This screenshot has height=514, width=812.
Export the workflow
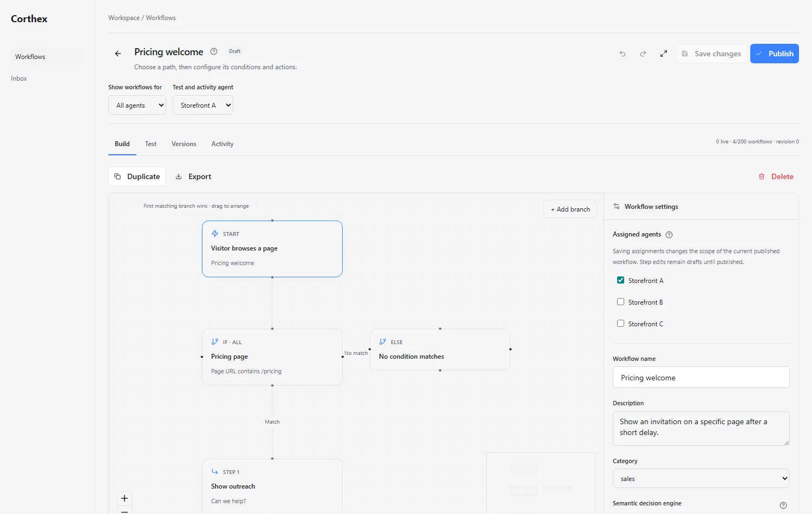pyautogui.click(x=193, y=176)
